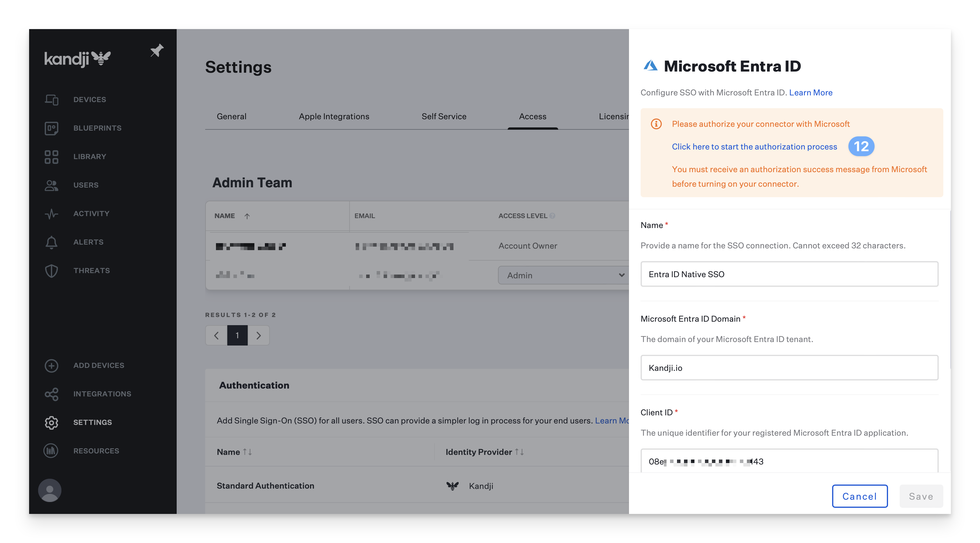Sort by Name ascending arrow in Admin Team
The width and height of the screenshot is (980, 543).
[x=247, y=216]
